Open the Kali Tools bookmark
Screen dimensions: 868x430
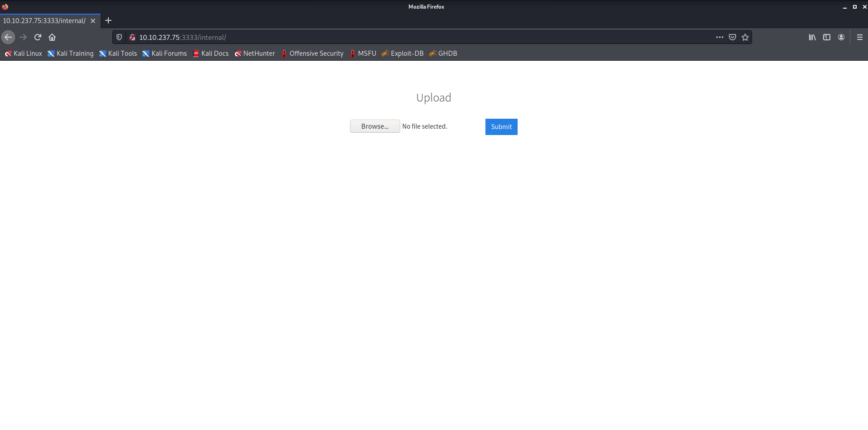(x=118, y=53)
